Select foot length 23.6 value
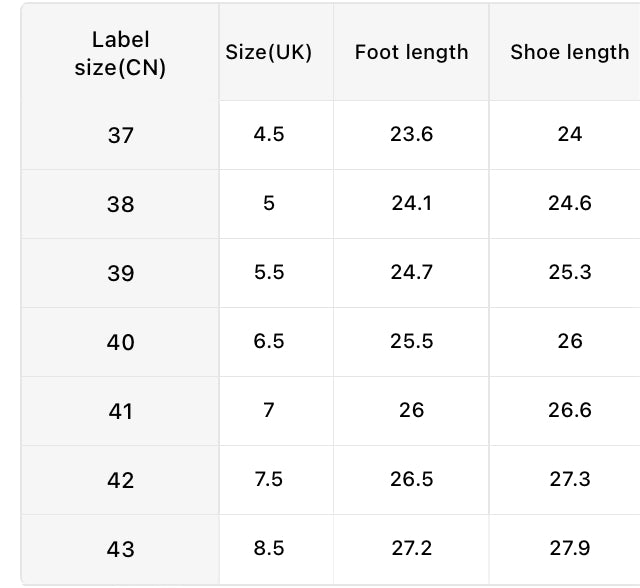The width and height of the screenshot is (640, 588). click(x=411, y=134)
